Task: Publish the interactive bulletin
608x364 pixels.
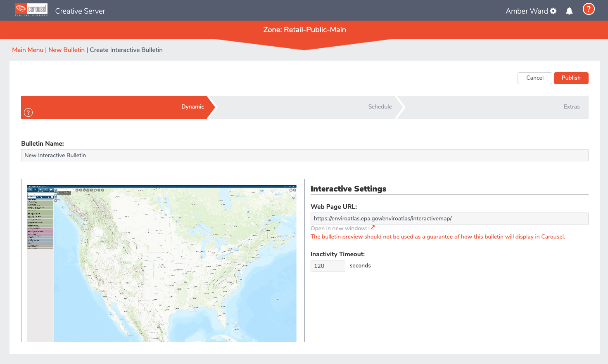Action: (x=571, y=78)
